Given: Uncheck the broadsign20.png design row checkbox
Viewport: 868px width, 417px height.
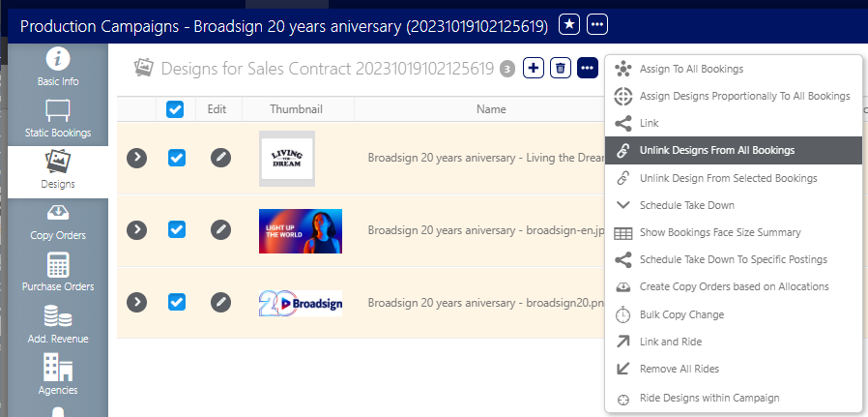Looking at the screenshot, I should click(x=177, y=303).
